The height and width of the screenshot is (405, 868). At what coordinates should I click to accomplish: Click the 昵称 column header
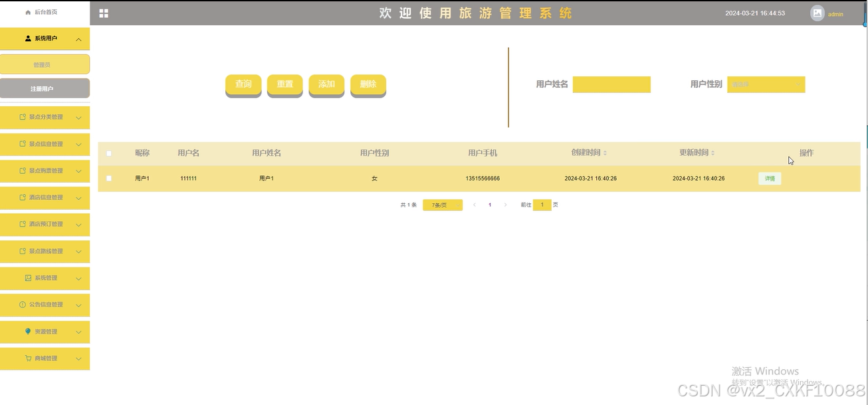click(x=142, y=153)
